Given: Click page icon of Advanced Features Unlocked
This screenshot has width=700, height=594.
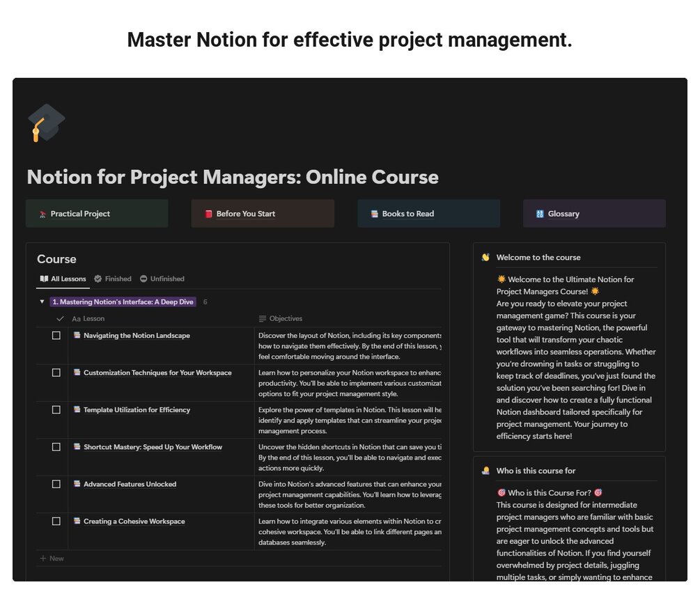Looking at the screenshot, I should [x=77, y=484].
